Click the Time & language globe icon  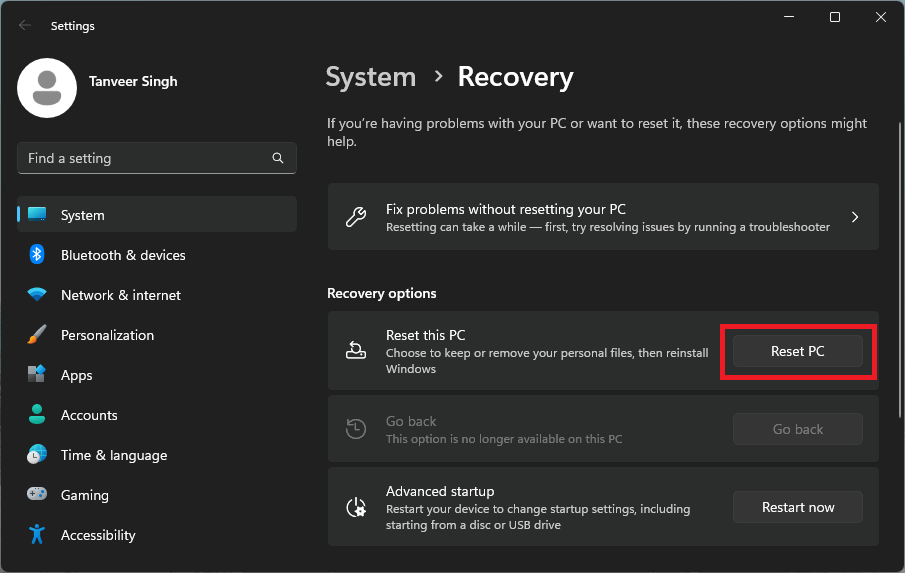tap(37, 455)
